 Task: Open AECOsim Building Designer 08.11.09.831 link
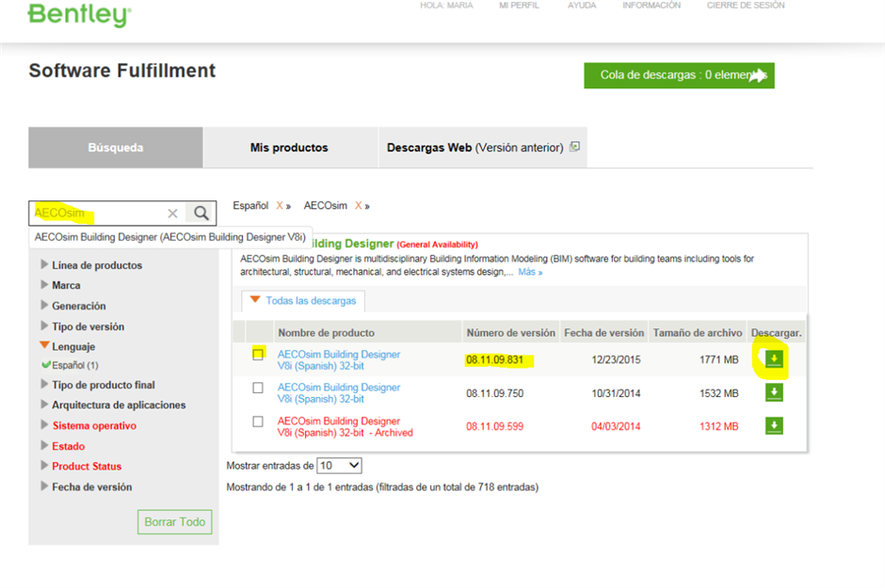339,359
